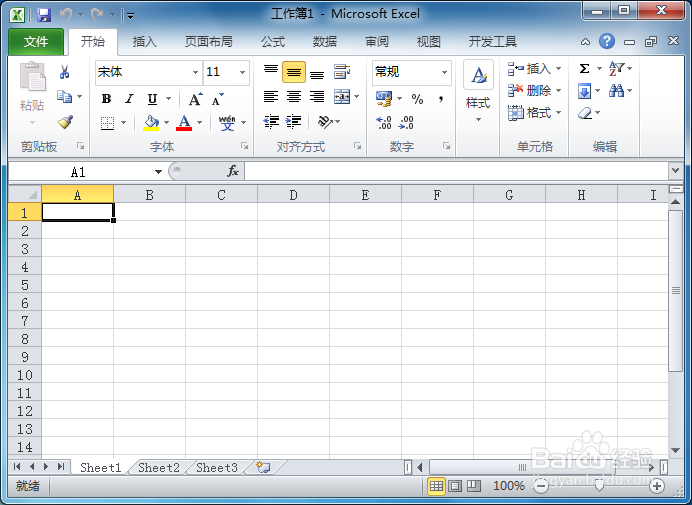Click the Clear eraser icon
692x505 pixels.
click(x=585, y=113)
